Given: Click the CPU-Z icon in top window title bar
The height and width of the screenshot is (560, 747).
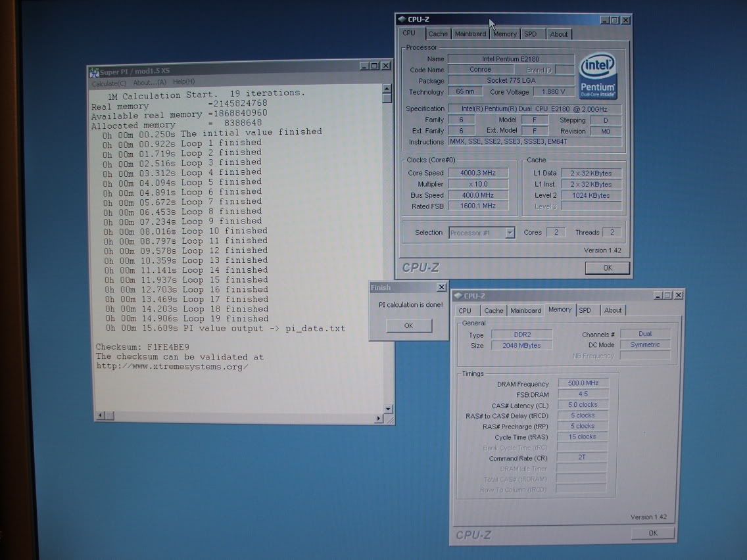Looking at the screenshot, I should [x=402, y=20].
